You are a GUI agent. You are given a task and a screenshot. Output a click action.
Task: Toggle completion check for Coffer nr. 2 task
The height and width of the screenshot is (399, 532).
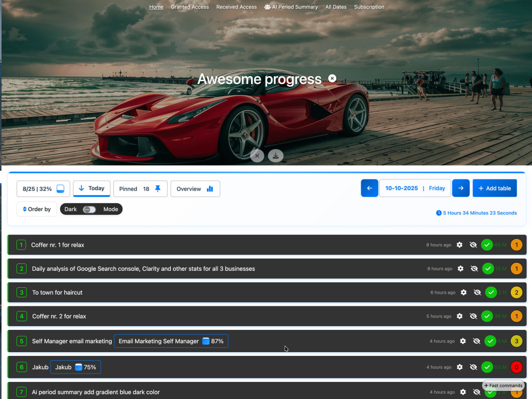pos(487,316)
